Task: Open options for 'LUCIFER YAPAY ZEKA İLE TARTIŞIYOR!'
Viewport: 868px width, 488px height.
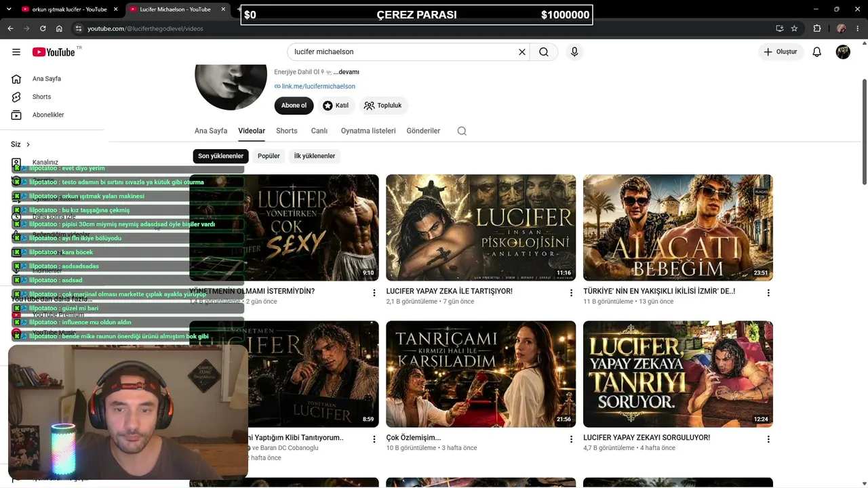Action: tap(571, 293)
